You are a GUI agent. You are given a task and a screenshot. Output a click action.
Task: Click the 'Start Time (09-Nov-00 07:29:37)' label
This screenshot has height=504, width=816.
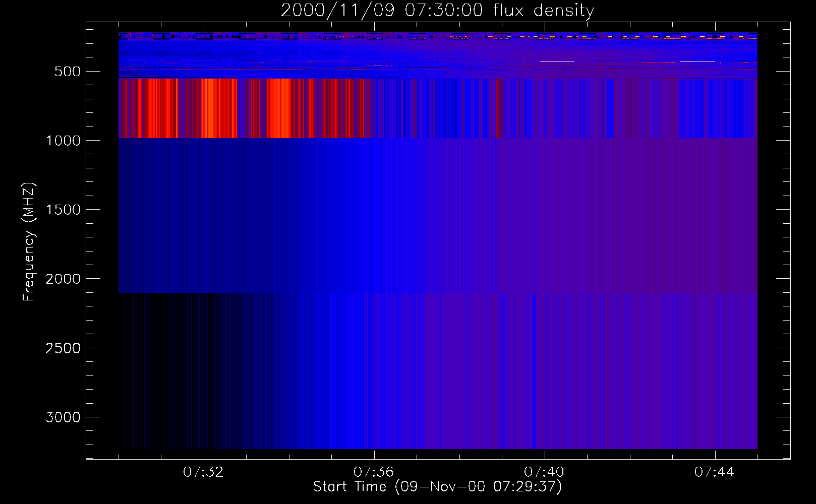(437, 487)
